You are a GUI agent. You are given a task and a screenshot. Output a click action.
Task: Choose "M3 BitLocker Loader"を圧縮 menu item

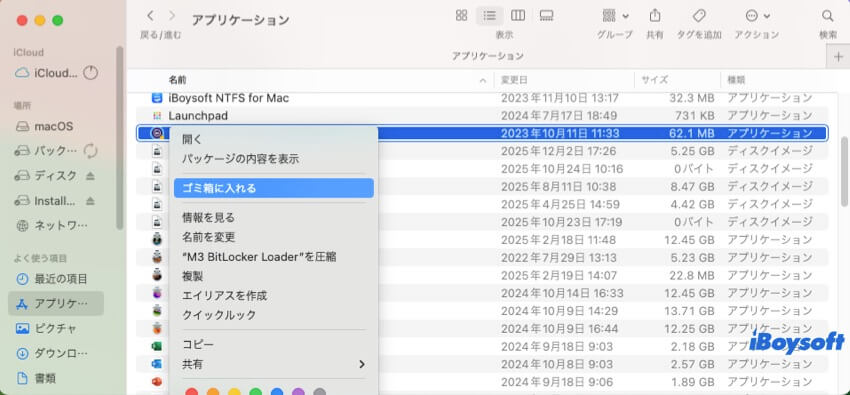pyautogui.click(x=274, y=256)
